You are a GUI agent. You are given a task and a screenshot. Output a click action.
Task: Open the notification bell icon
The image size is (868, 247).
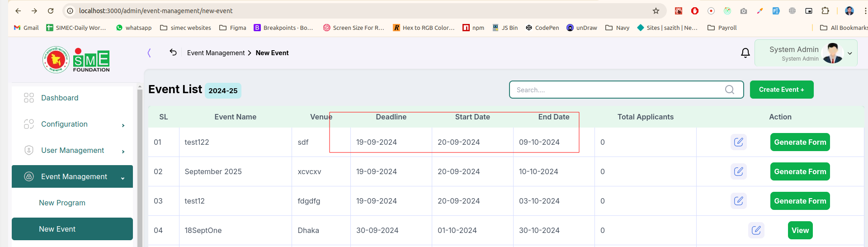tap(745, 53)
